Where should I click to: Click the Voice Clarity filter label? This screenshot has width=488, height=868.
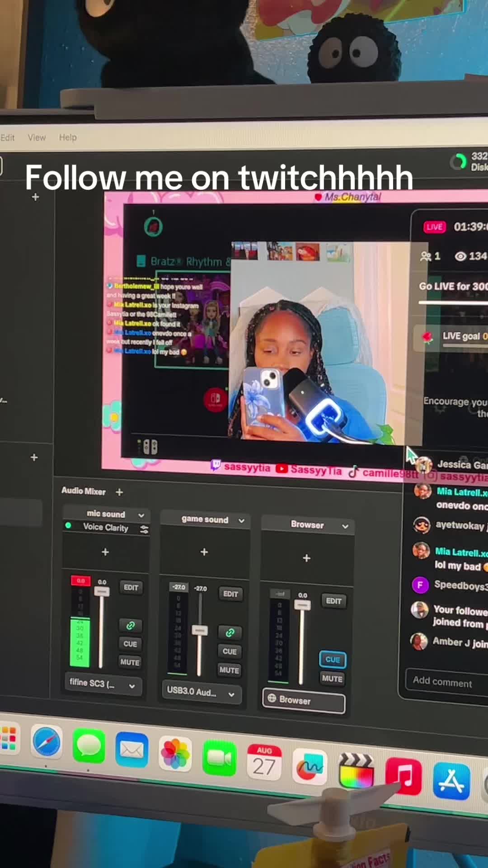pos(106,527)
